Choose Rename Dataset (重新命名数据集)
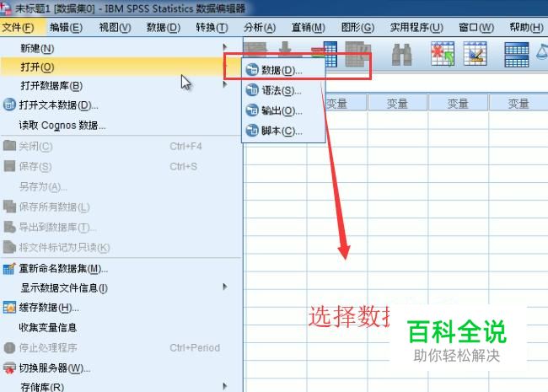Image resolution: width=548 pixels, height=392 pixels. point(121,268)
